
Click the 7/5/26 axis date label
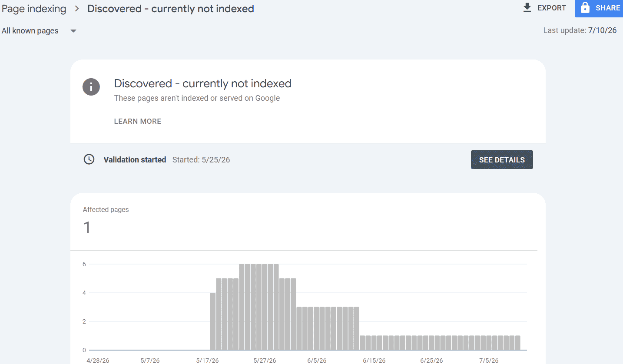click(x=489, y=361)
